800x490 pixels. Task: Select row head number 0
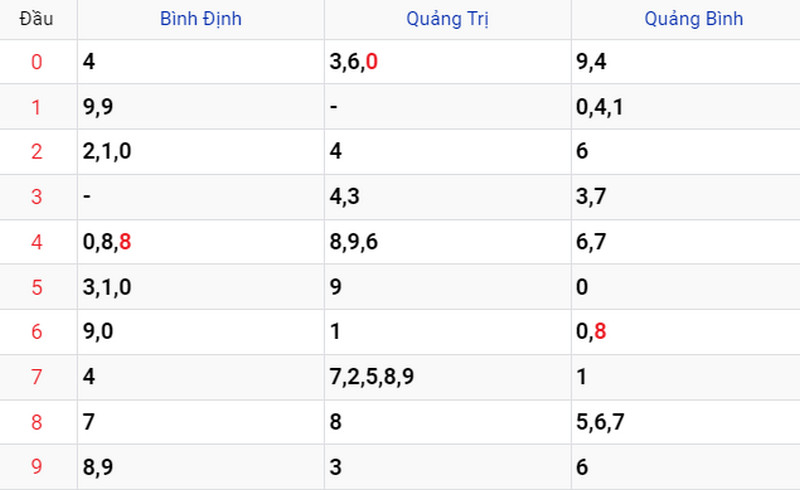coord(37,62)
